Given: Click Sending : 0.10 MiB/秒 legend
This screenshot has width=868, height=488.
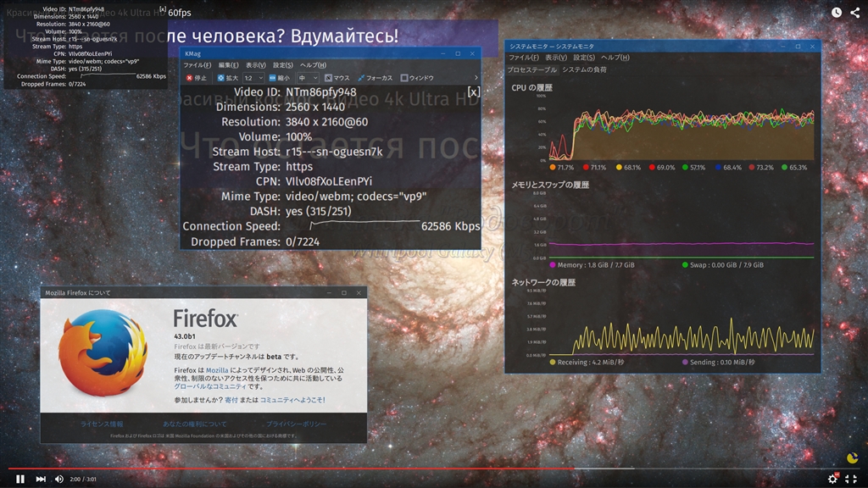Looking at the screenshot, I should click(x=718, y=363).
